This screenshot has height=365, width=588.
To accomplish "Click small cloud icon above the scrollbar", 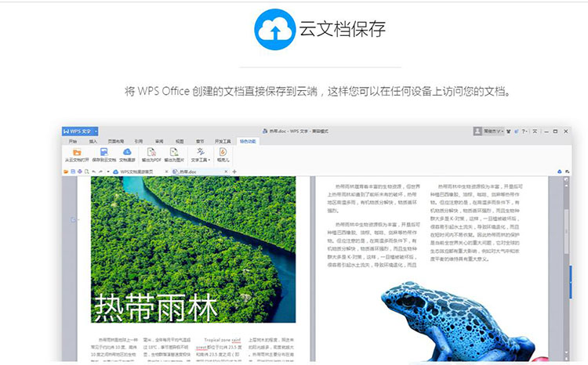I will tap(559, 171).
